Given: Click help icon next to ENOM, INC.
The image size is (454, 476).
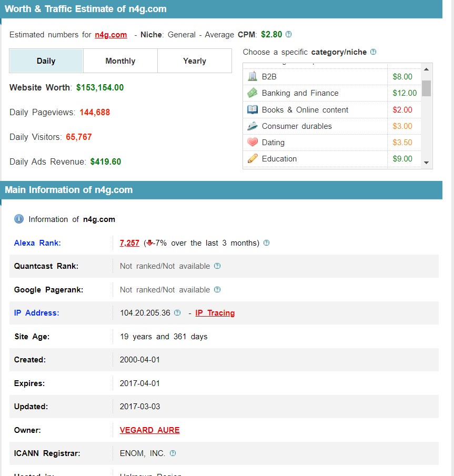Looking at the screenshot, I should [173, 453].
